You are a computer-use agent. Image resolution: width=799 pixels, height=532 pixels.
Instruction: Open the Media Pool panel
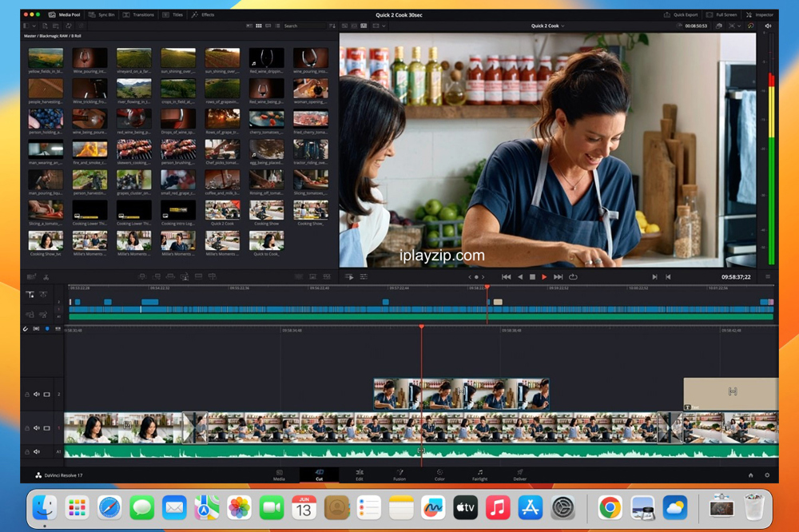64,14
